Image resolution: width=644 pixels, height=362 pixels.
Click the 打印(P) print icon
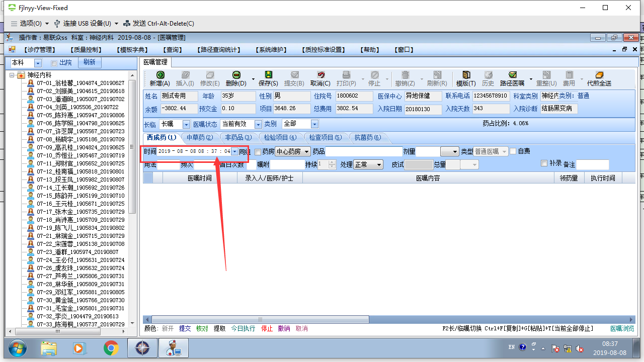click(x=346, y=75)
